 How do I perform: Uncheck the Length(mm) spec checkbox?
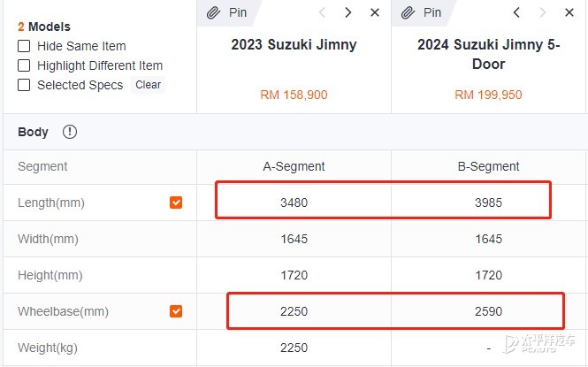click(176, 203)
